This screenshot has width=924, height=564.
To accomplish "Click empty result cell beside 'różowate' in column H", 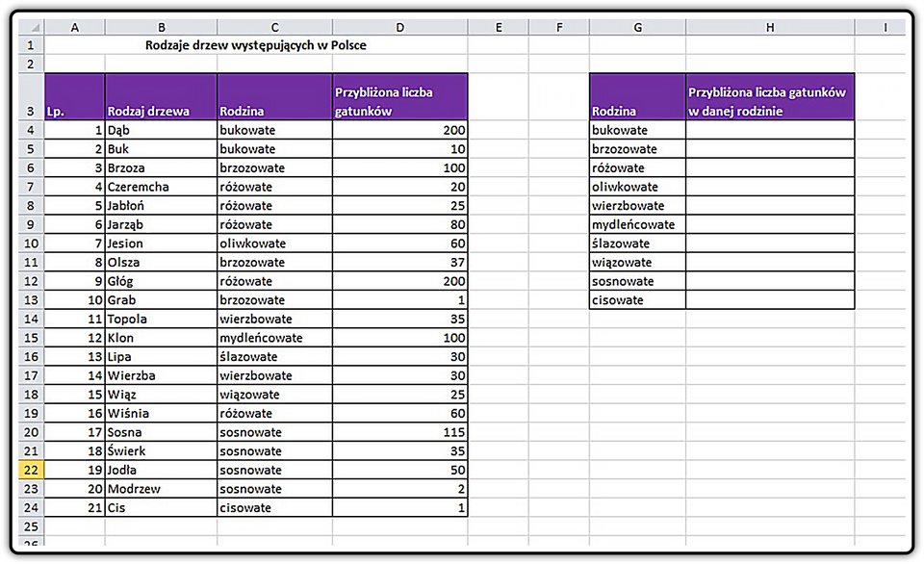I will tap(770, 168).
